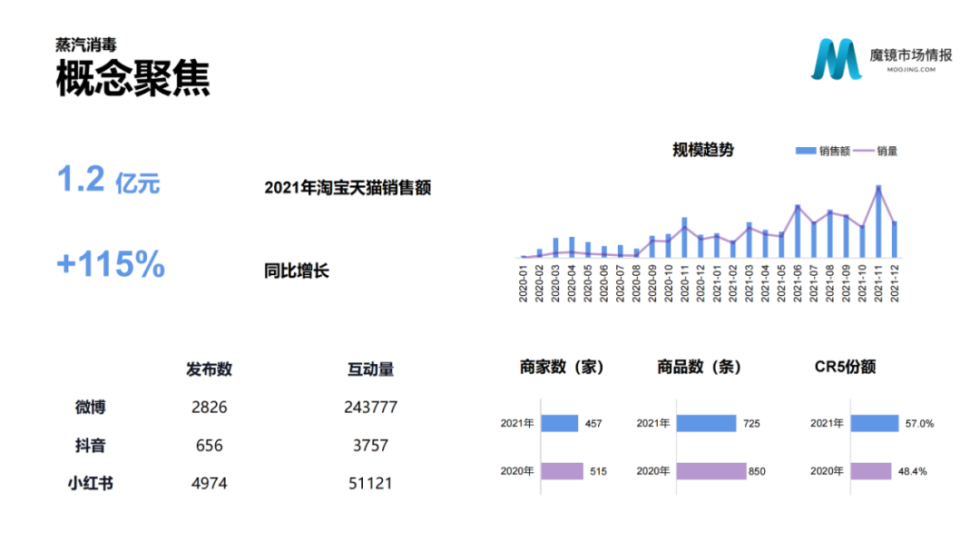Click the 1.2 亿元 sales figure

click(x=108, y=180)
